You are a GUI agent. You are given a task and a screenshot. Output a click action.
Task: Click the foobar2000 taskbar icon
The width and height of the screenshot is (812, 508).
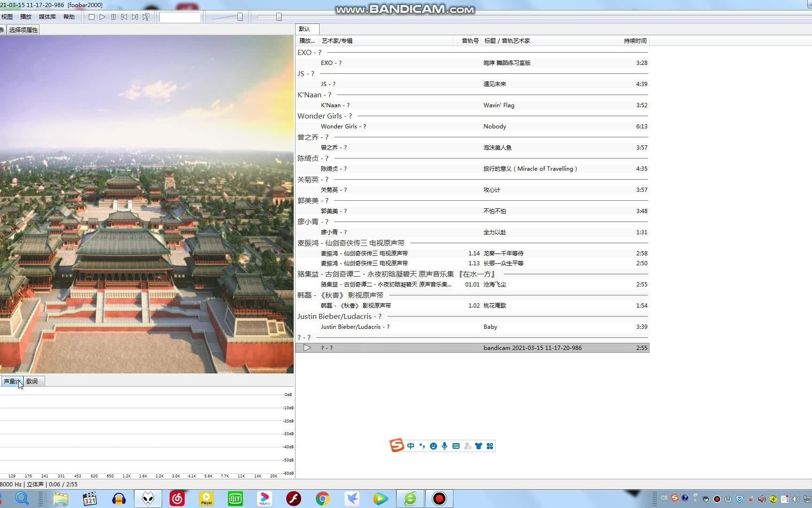[148, 499]
